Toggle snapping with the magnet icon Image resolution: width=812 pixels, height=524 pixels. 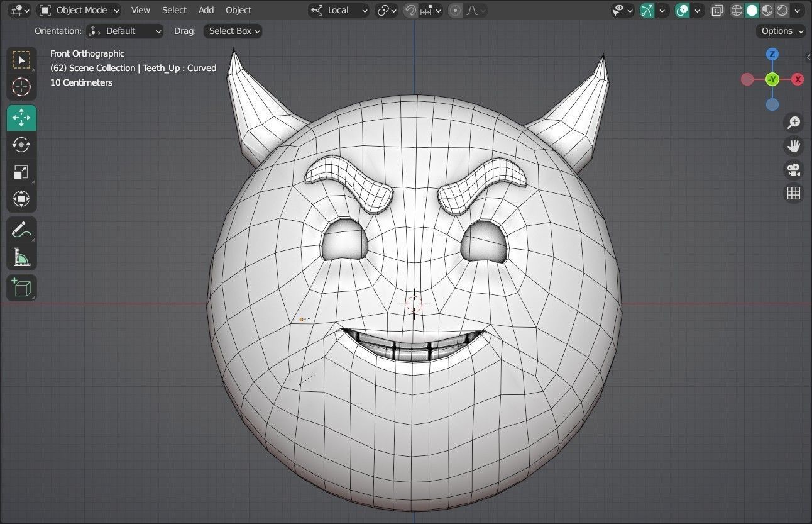click(410, 10)
